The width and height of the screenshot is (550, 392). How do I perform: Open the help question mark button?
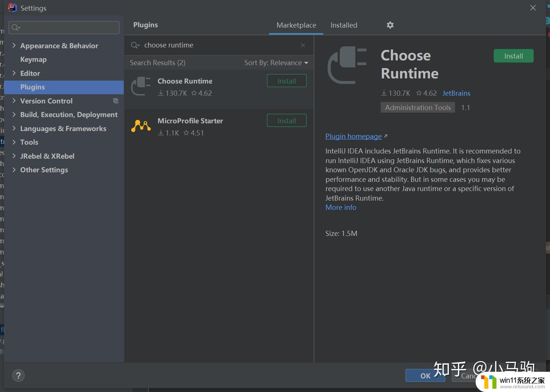tap(18, 375)
